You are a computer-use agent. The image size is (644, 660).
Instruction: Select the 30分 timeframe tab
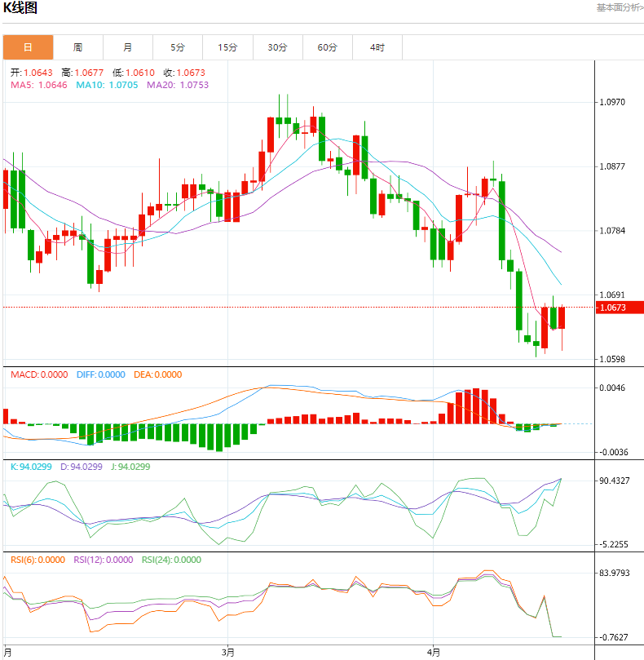[x=277, y=47]
